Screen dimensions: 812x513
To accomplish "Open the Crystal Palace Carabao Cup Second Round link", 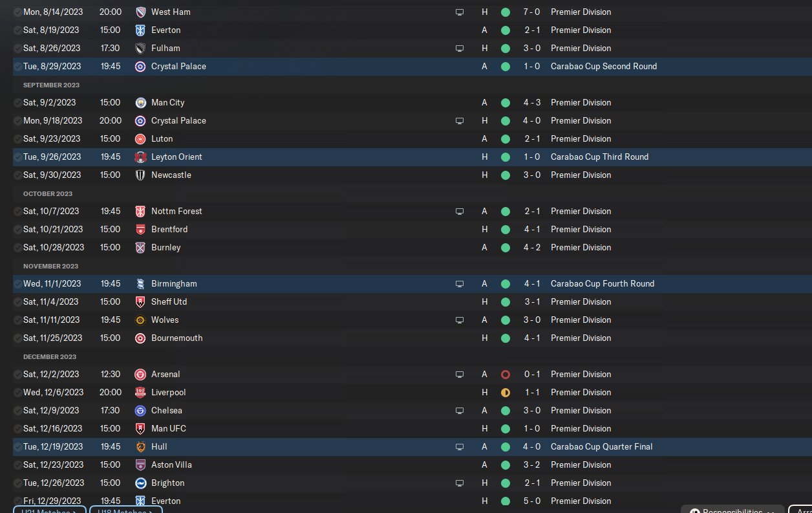I will tap(603, 67).
